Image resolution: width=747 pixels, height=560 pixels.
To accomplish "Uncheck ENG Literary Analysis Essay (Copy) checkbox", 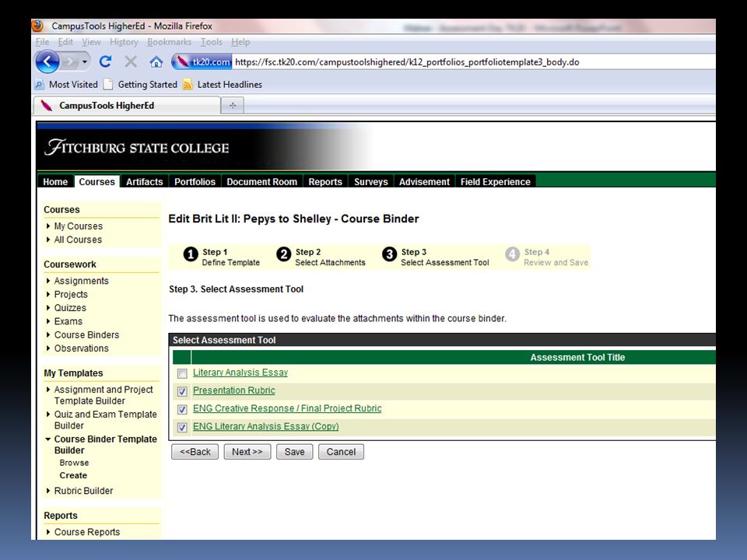I will 182,428.
